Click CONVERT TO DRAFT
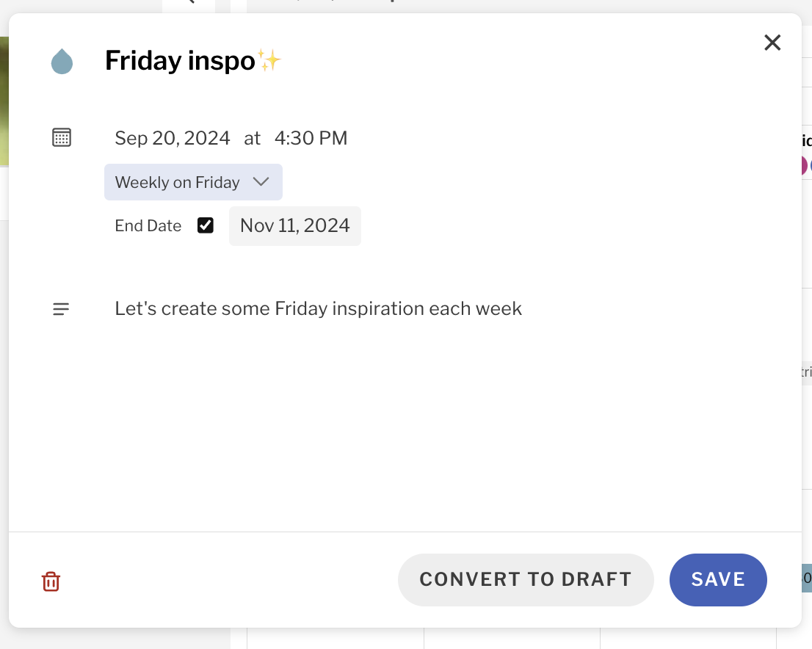The width and height of the screenshot is (812, 649). point(525,579)
